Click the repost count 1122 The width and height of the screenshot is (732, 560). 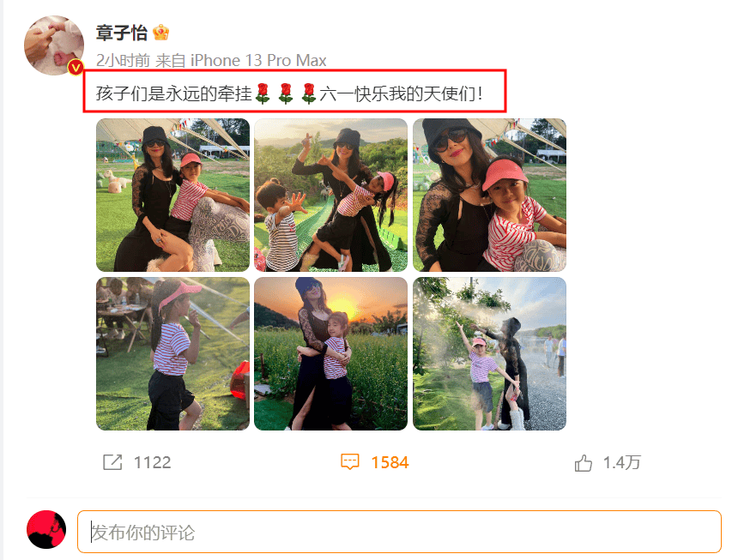153,462
